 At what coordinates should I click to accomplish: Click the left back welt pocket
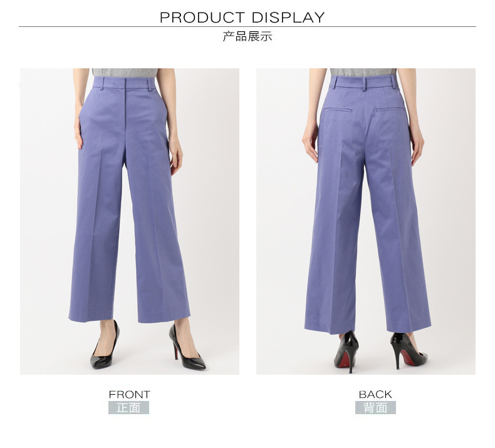338,110
